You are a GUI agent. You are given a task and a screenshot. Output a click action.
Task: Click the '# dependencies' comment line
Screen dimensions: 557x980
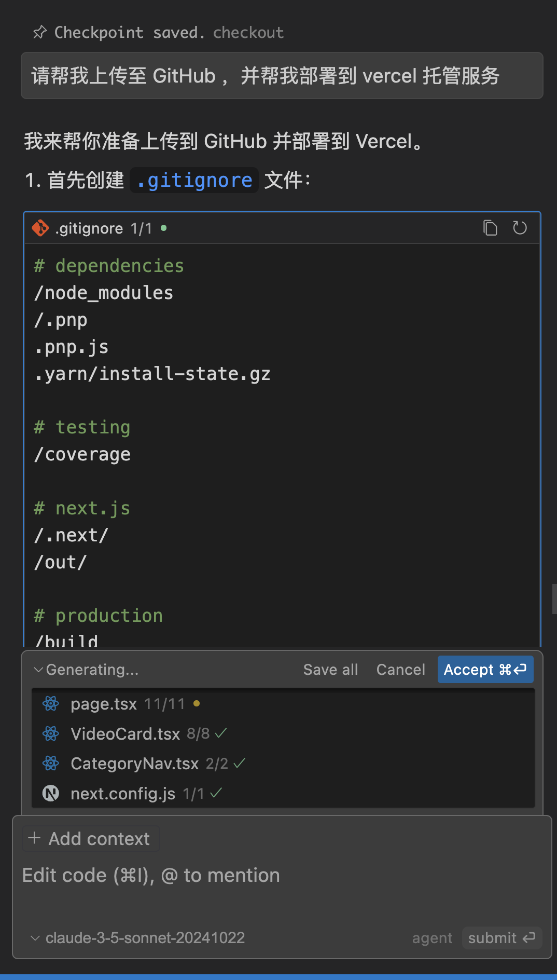coord(109,266)
